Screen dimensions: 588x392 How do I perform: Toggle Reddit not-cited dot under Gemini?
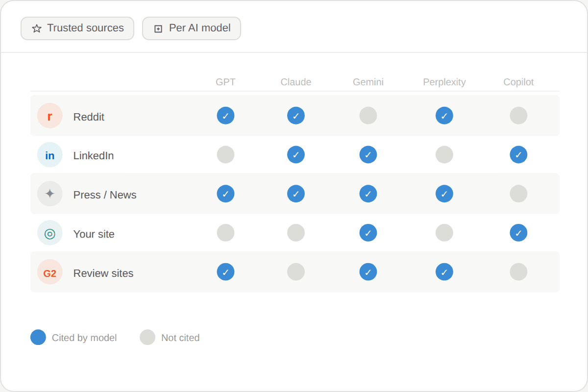368,116
